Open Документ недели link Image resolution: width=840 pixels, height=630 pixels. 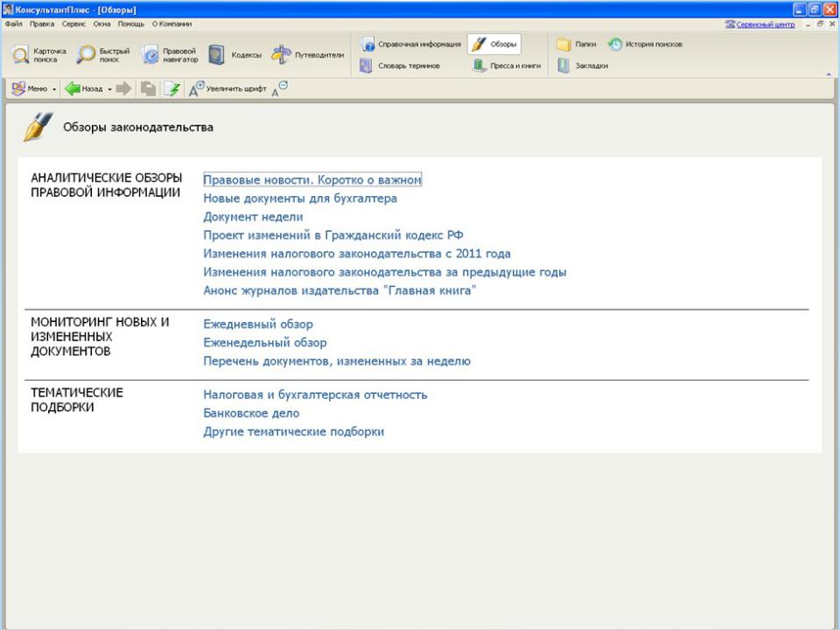(x=253, y=217)
